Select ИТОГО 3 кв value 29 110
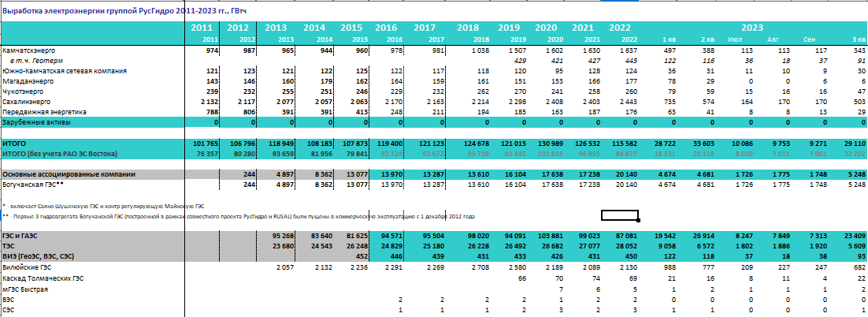Viewport: 868px width, 317px height. coord(854,144)
